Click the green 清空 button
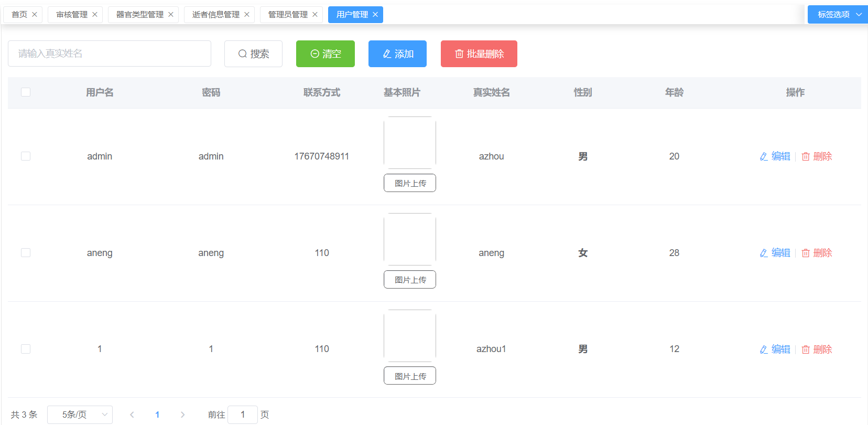Viewport: 868px width, 425px height. pos(325,54)
